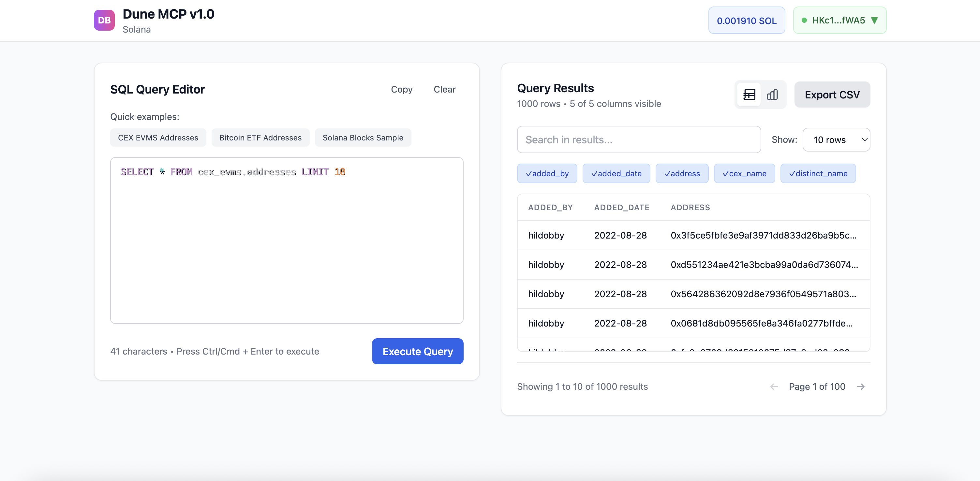980x481 pixels.
Task: Clear the SQL editor
Action: tap(444, 89)
